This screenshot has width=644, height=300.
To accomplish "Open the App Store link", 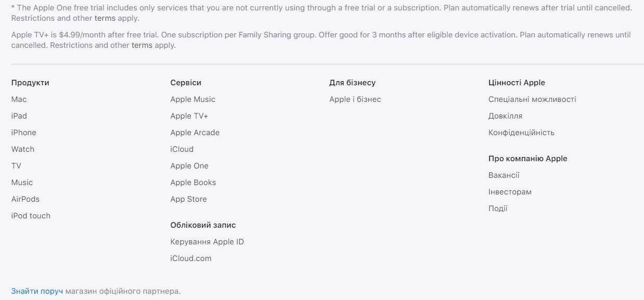I will 189,199.
